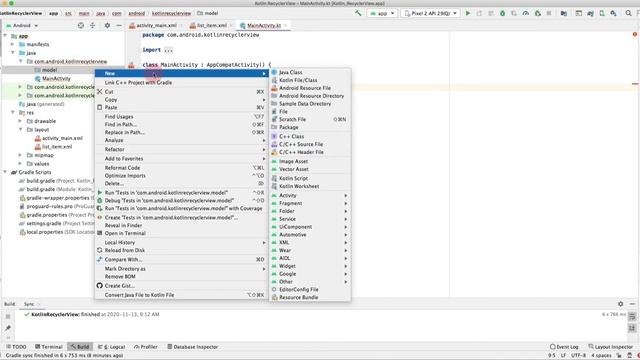Expand the drawable folder
This screenshot has height=360, width=640.
click(20, 121)
